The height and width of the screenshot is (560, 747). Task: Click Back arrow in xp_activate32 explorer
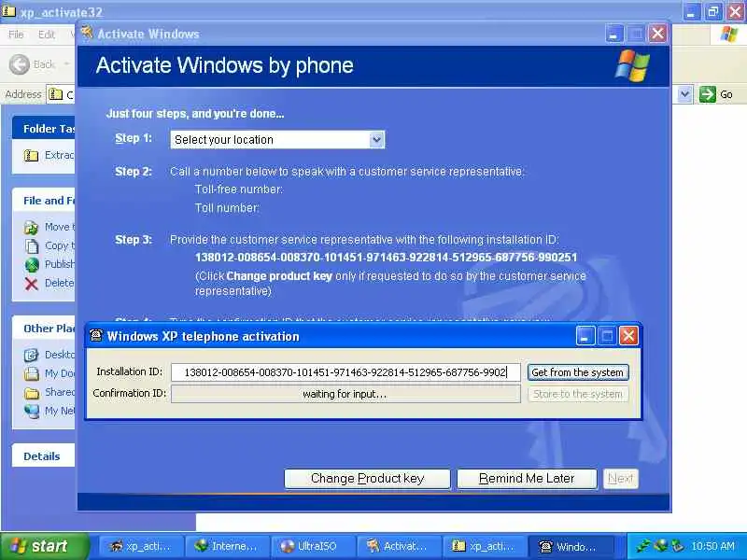(20, 64)
